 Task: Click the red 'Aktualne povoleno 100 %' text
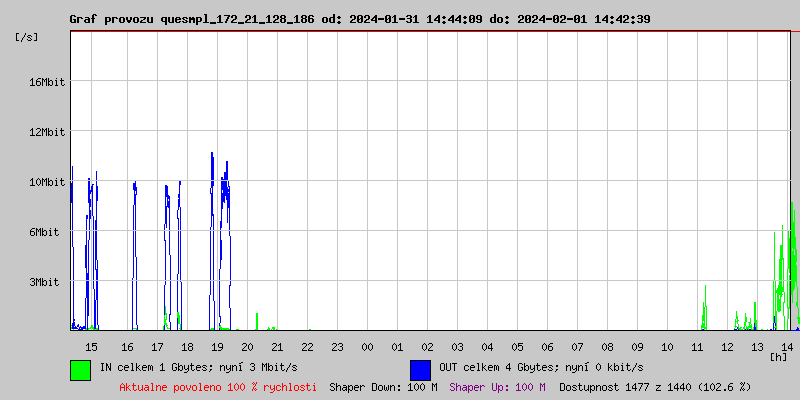[218, 387]
